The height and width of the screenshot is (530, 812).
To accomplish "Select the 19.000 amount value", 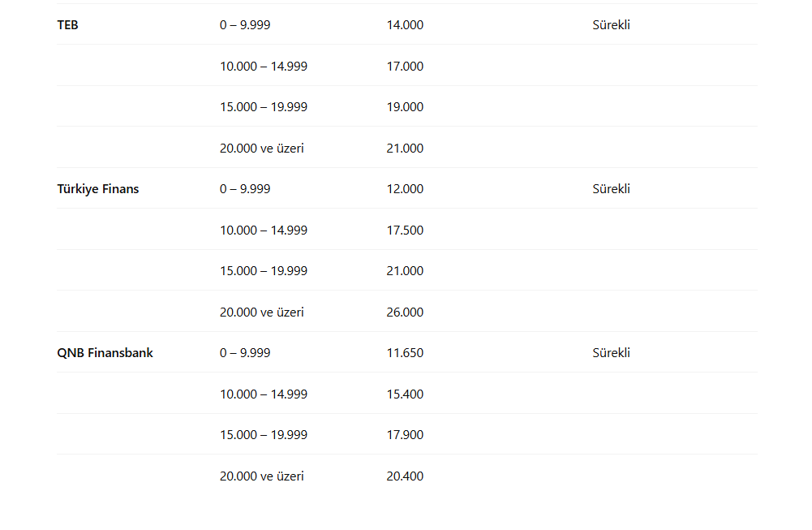I will 405,107.
